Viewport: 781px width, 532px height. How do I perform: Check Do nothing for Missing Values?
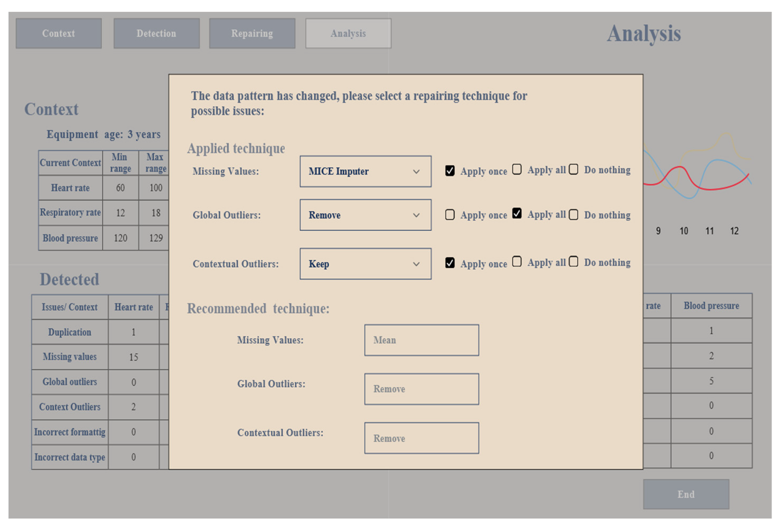(573, 169)
